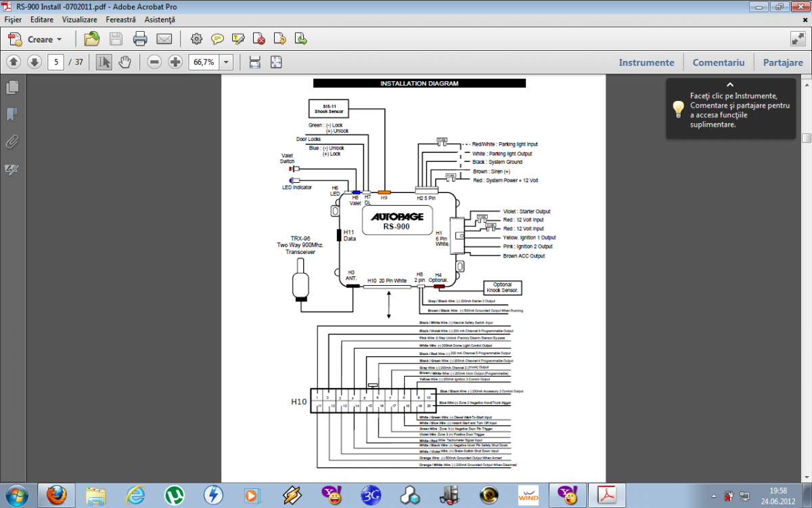This screenshot has height=508, width=812.
Task: Open the Instrumente pane
Action: tap(646, 62)
